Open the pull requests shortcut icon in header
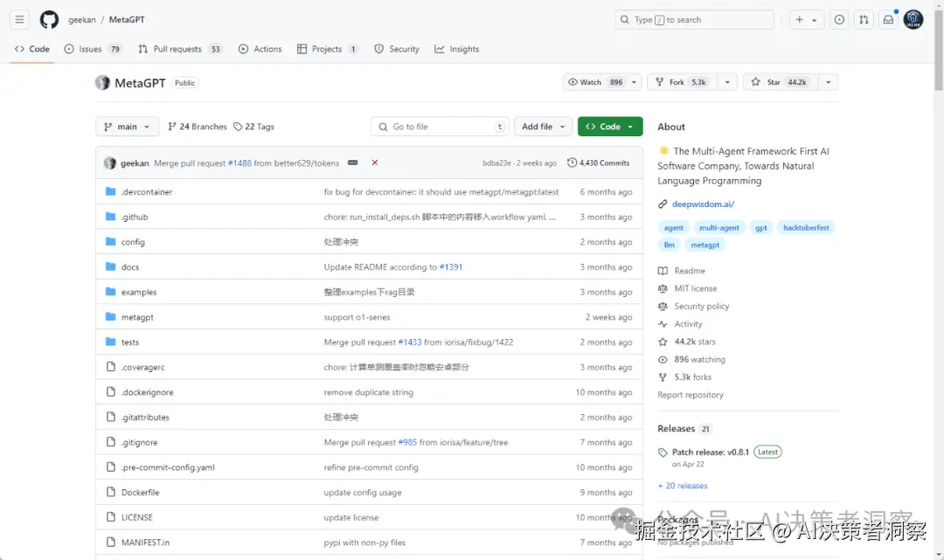This screenshot has width=944, height=560. tap(864, 20)
